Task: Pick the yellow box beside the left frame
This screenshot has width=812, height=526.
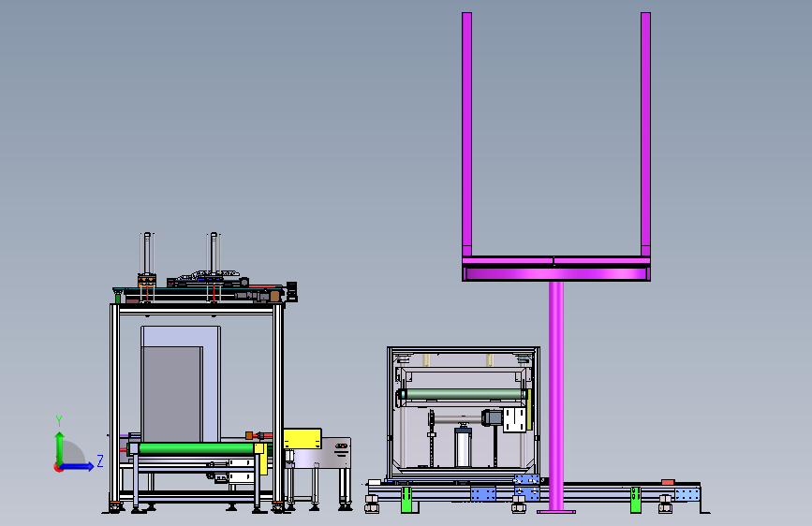Action: [x=303, y=439]
